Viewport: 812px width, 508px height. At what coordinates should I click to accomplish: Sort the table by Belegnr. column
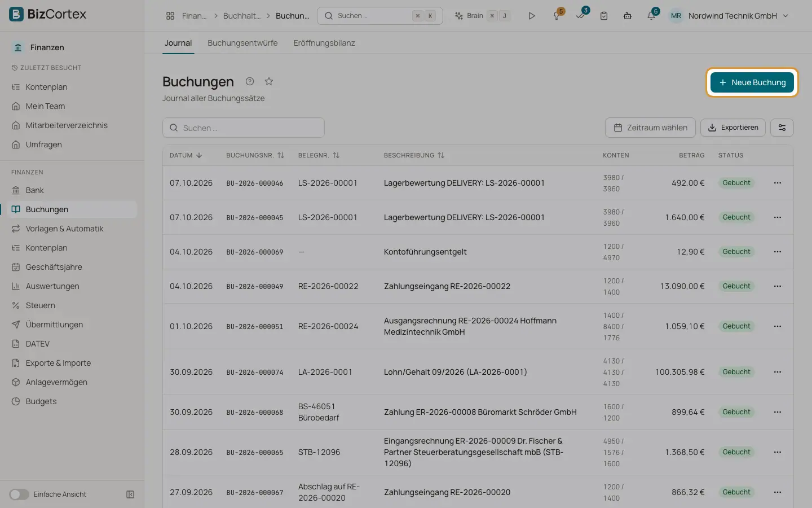[319, 155]
